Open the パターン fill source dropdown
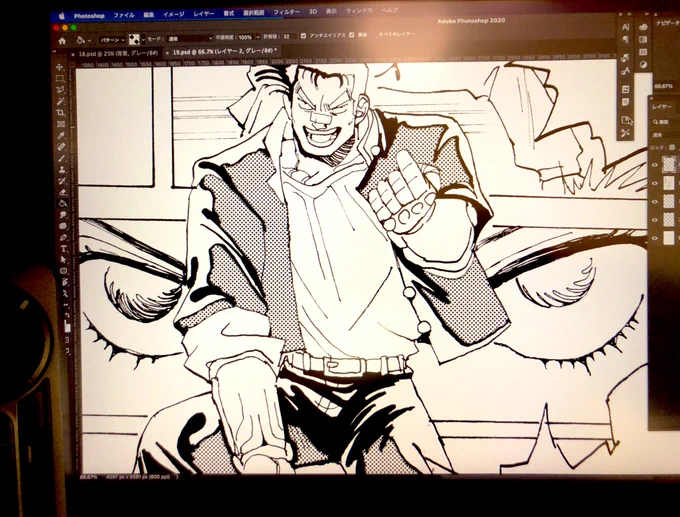 (x=112, y=40)
